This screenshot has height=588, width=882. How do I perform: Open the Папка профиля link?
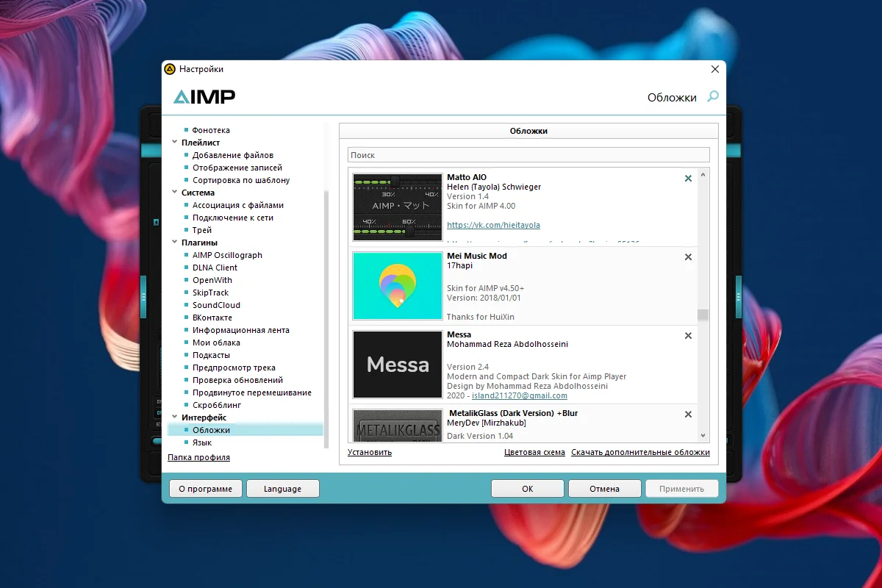198,457
